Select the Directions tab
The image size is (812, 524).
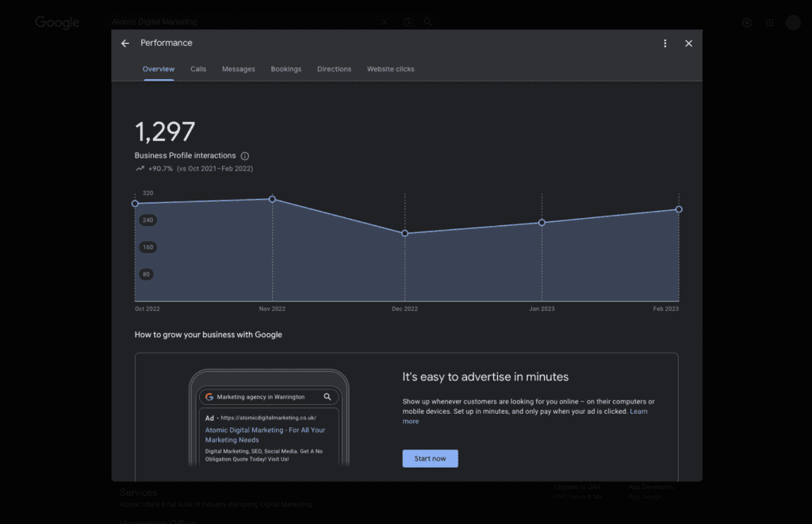[334, 69]
